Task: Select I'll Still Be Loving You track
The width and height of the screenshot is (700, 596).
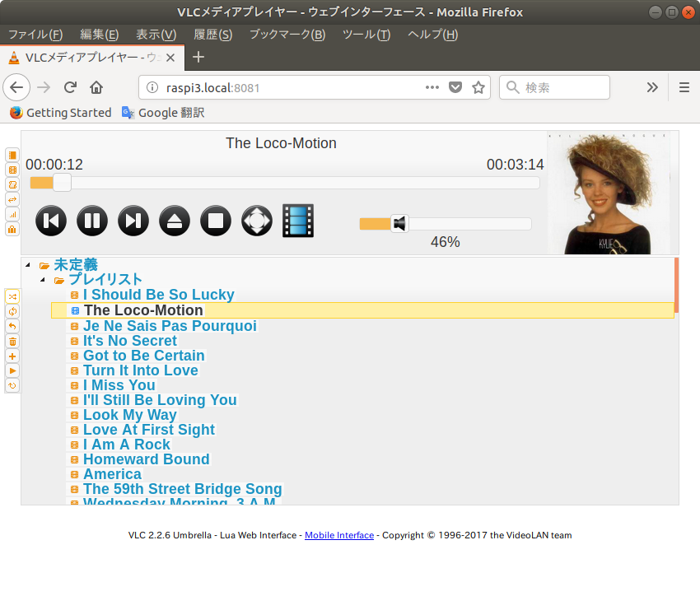Action: click(x=160, y=400)
